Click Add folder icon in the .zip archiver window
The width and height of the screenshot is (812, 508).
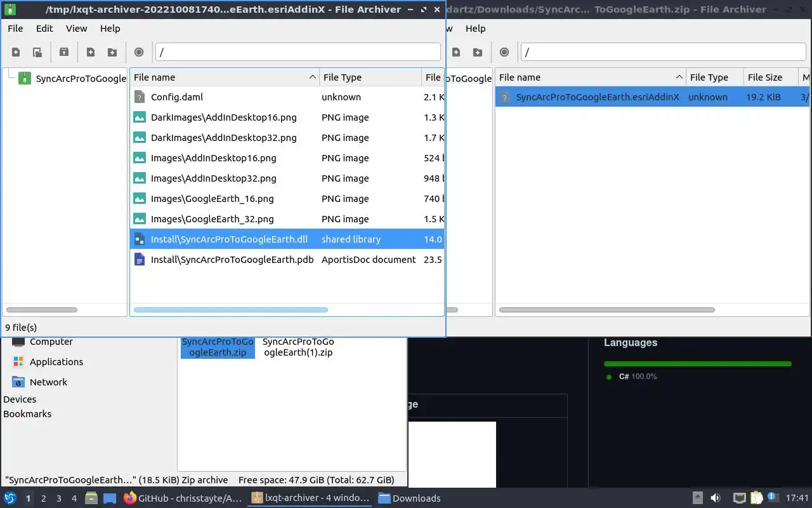click(478, 52)
